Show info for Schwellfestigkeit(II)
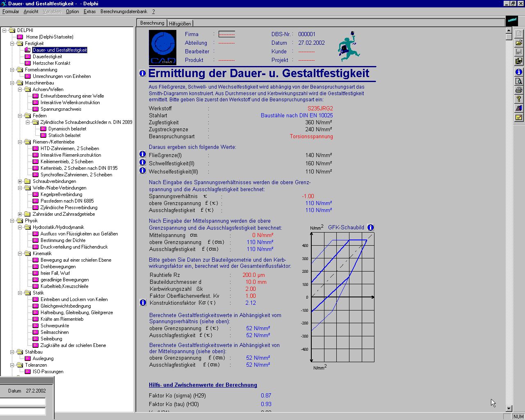This screenshot has width=525, height=420. tap(142, 162)
